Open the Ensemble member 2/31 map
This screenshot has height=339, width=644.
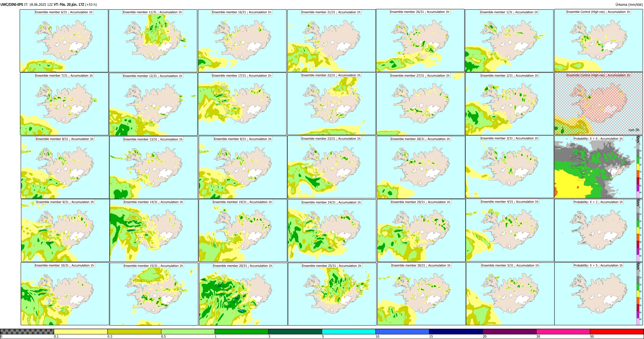509,104
